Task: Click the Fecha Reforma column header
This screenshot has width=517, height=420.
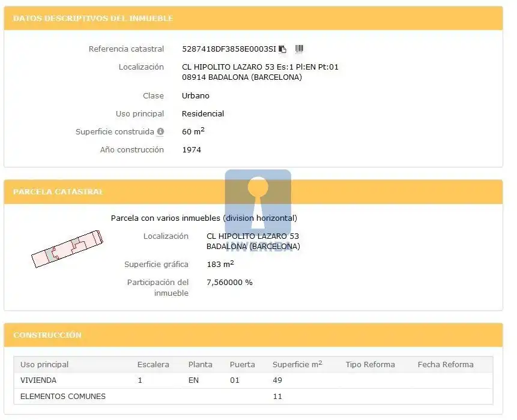Action: [x=446, y=364]
